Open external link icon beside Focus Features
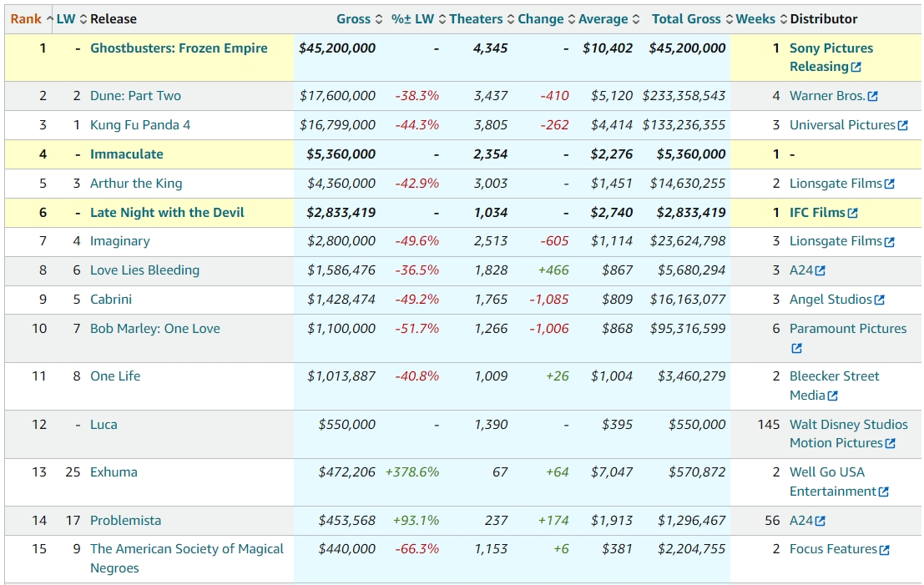The image size is (924, 585). 885,550
